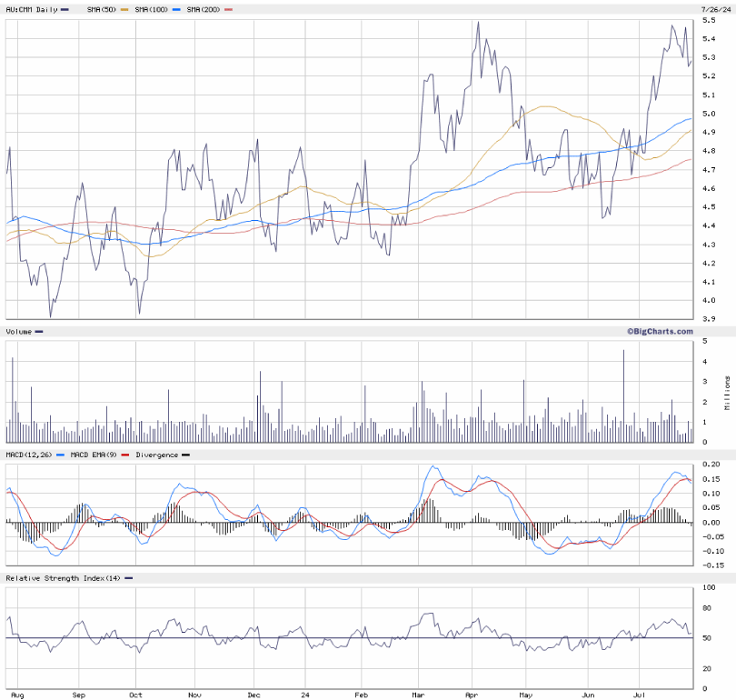The image size is (736, 700).
Task: Click the 5.0 price axis label
Action: coord(708,114)
